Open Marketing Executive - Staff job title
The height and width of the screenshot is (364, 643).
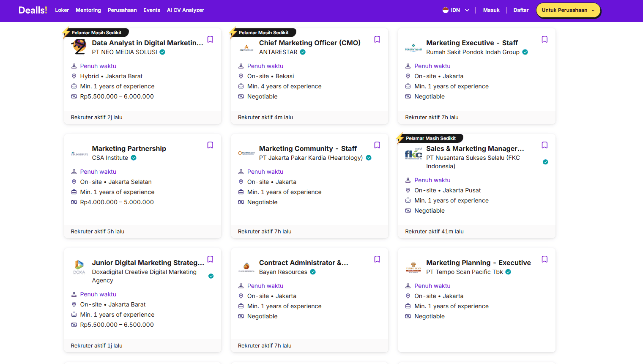pyautogui.click(x=472, y=43)
